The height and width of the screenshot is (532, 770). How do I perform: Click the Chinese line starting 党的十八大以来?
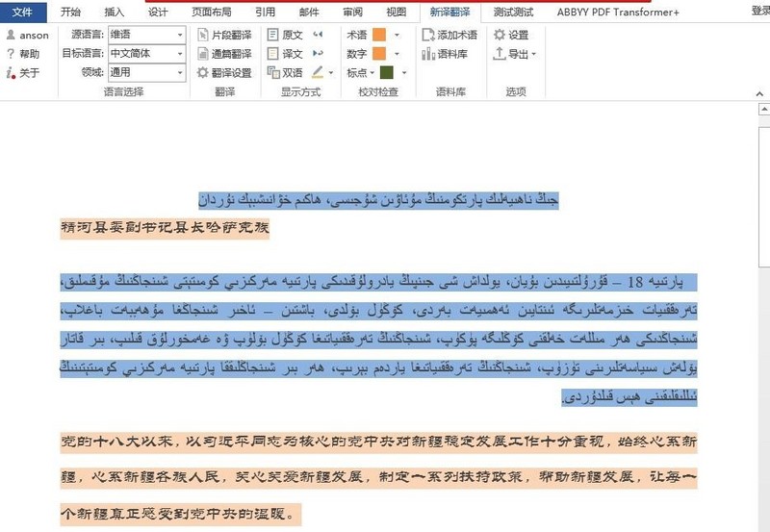point(378,442)
